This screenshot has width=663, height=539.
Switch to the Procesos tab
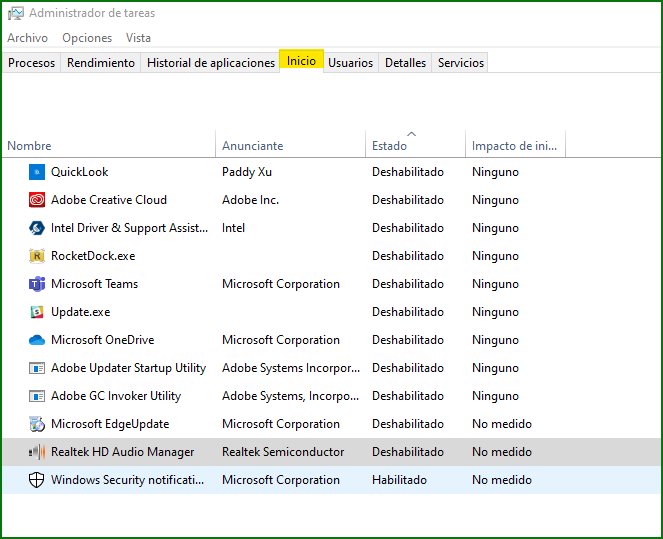click(32, 63)
